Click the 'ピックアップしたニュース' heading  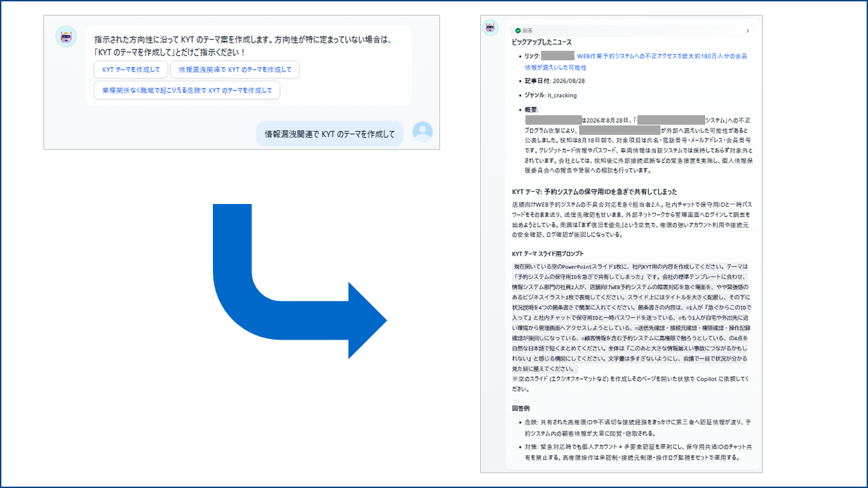coord(542,42)
